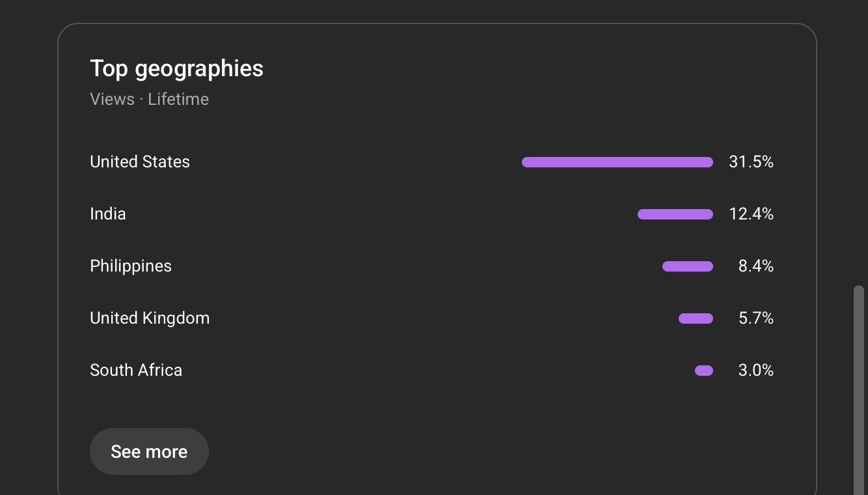Image resolution: width=868 pixels, height=495 pixels.
Task: Click the Views · Lifetime subtitle
Action: click(x=149, y=100)
